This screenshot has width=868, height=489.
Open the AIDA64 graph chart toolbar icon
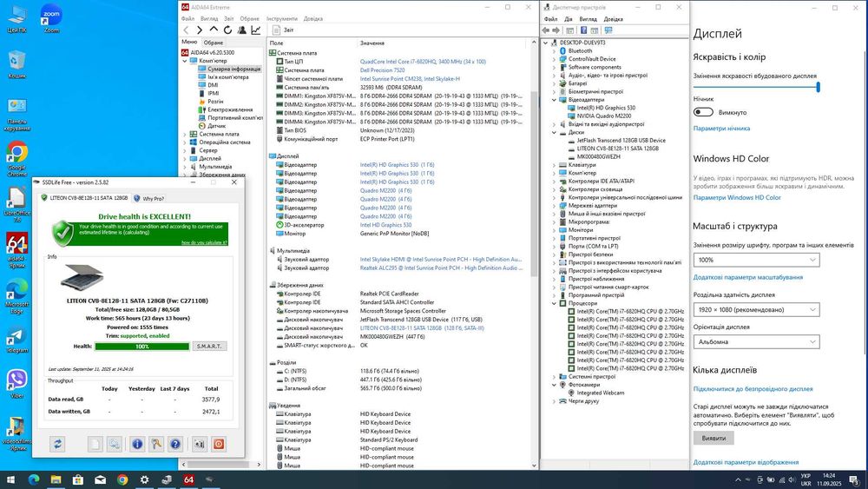point(256,30)
